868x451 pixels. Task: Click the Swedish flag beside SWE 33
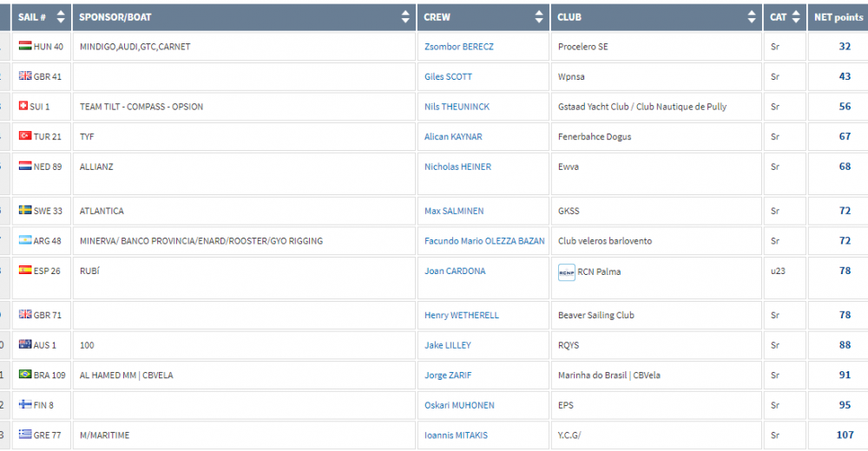(x=24, y=211)
